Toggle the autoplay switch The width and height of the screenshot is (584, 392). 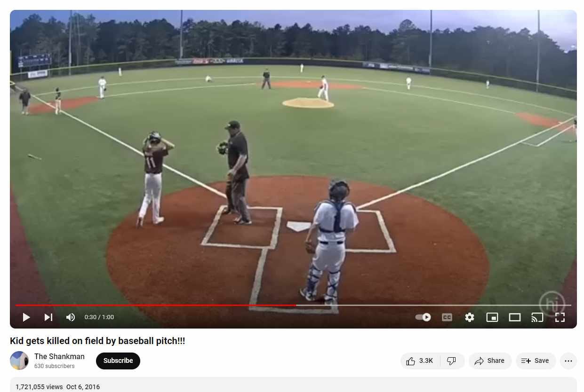(423, 317)
